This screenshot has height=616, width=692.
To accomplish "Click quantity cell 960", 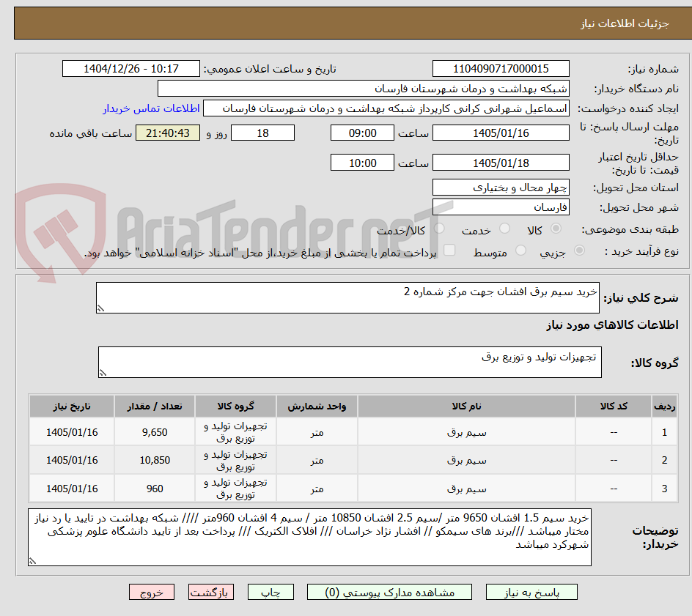I will (x=155, y=489).
